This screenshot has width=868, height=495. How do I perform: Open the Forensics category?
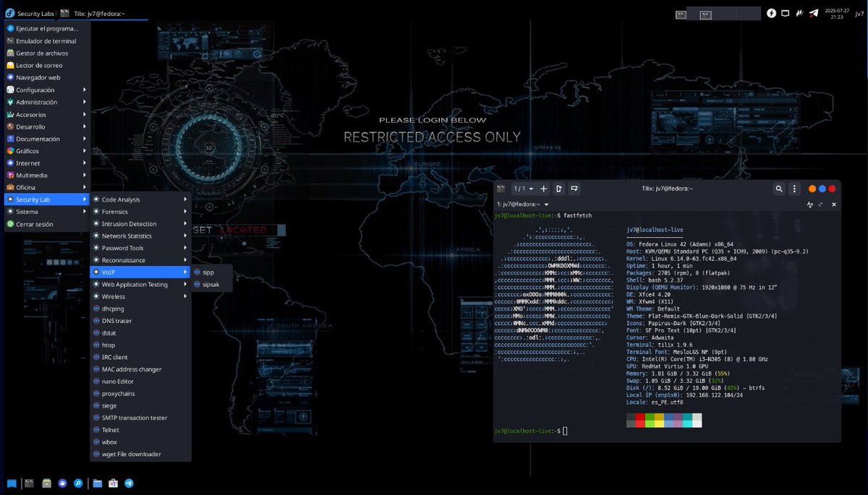point(140,212)
